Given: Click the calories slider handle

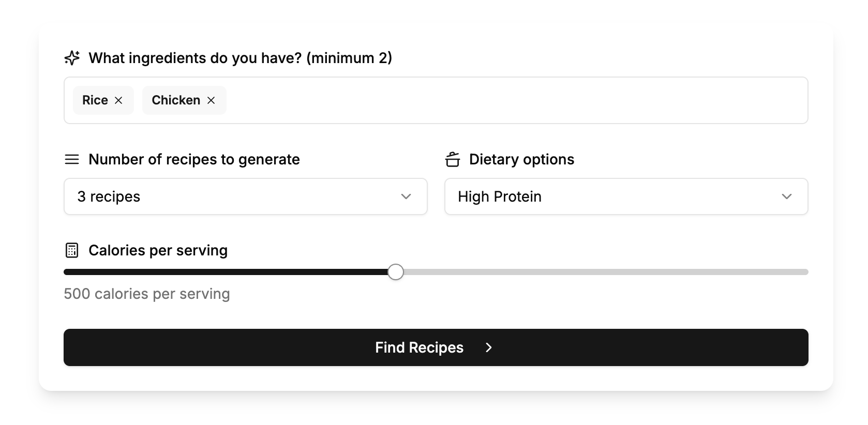Looking at the screenshot, I should (x=396, y=272).
